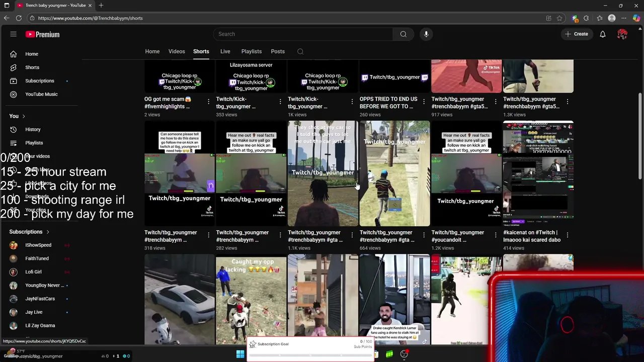Switch to the Posts tab

pyautogui.click(x=278, y=51)
